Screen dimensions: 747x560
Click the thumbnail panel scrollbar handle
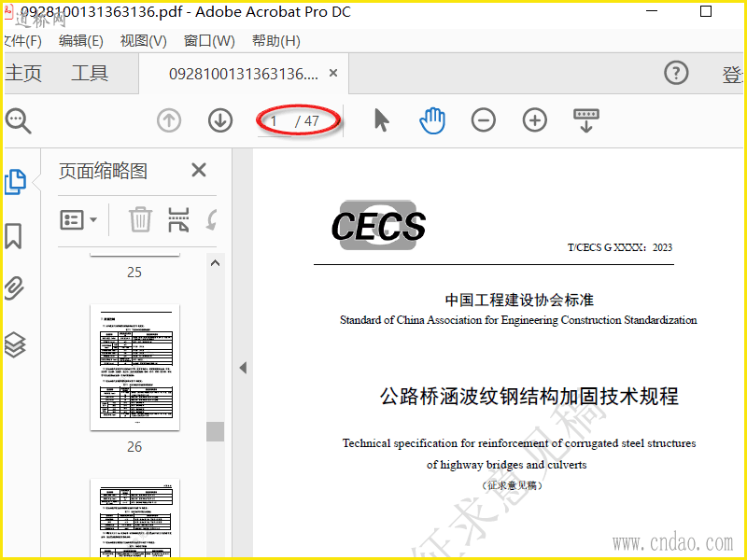tap(216, 431)
